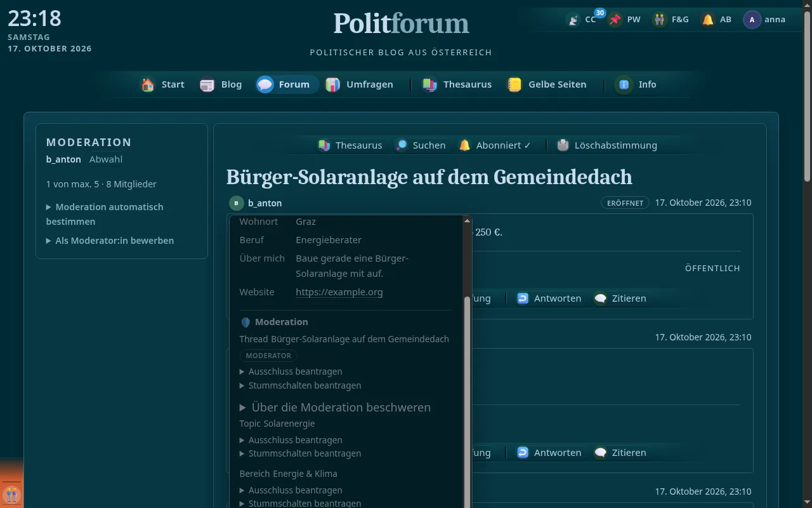This screenshot has height=508, width=812.
Task: Click the AB bell icon in header
Action: [x=708, y=20]
